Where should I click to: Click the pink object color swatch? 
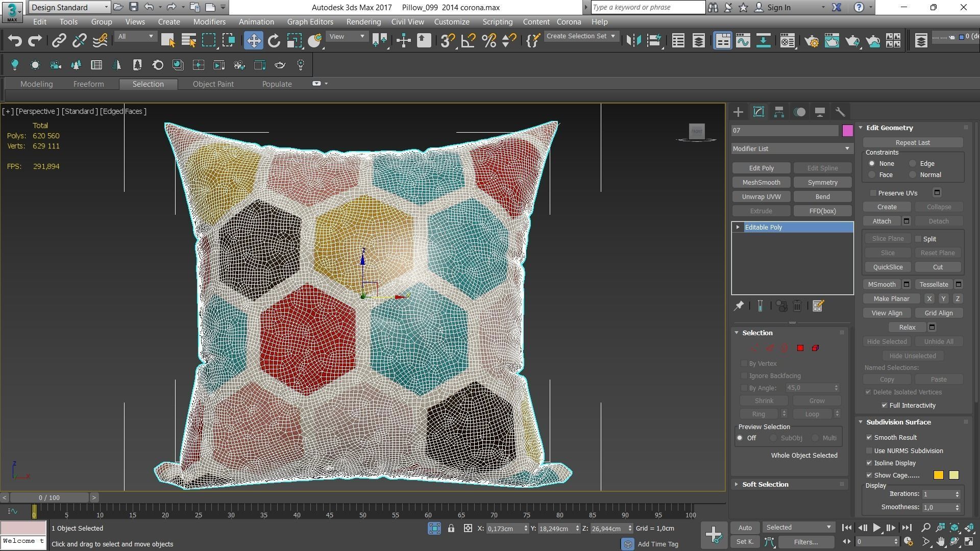(847, 131)
